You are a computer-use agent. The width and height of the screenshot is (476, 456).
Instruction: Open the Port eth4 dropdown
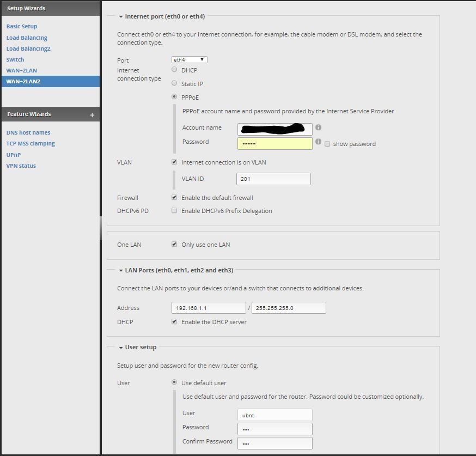189,59
